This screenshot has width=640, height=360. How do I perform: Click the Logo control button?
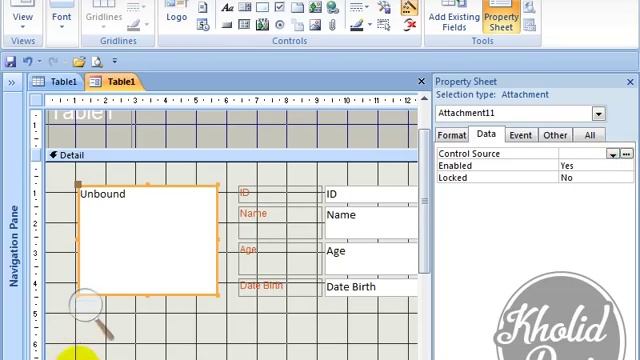tap(177, 12)
